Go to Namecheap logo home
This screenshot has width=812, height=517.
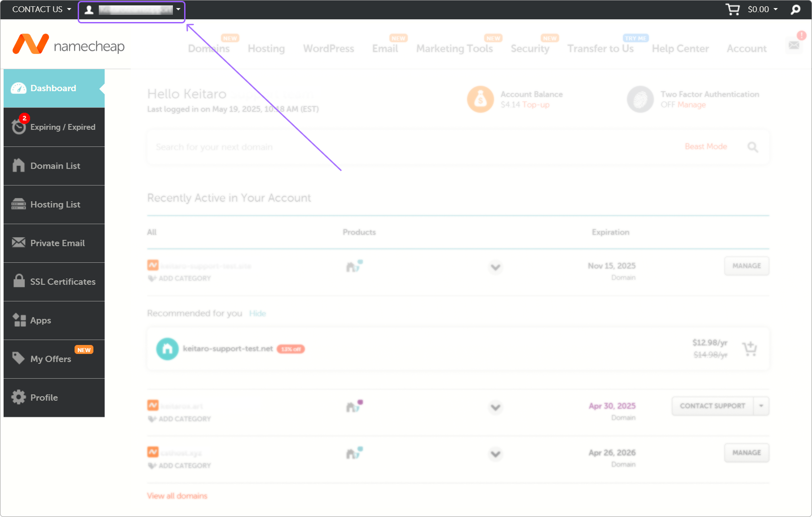click(68, 44)
